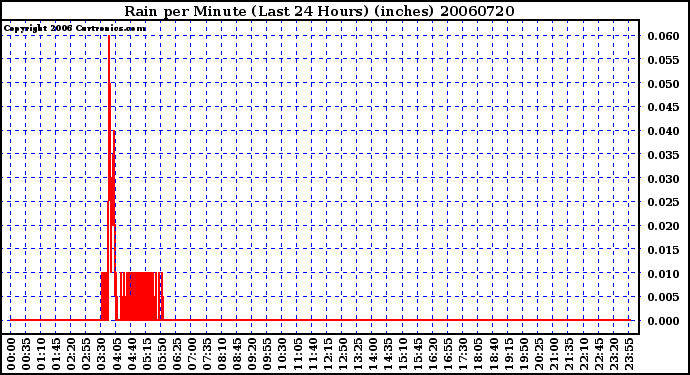Image resolution: width=690 pixels, height=375 pixels.
Task: Pick the 12:15 x-axis label
Action: pyautogui.click(x=327, y=354)
